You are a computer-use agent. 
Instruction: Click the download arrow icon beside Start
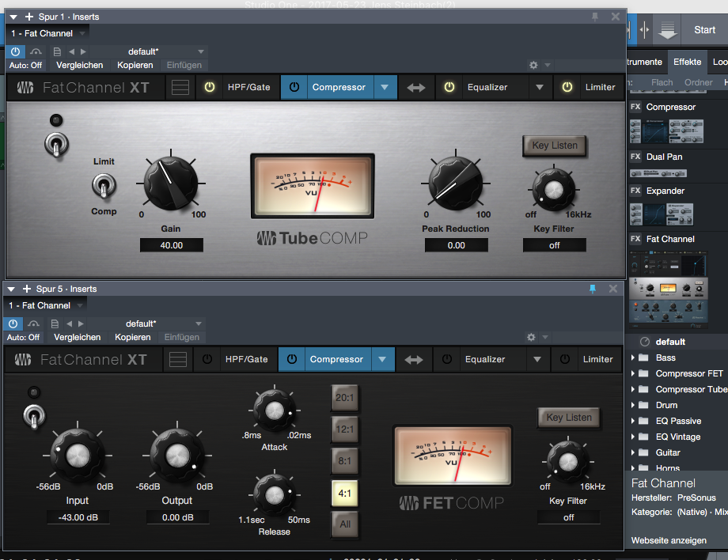tap(668, 30)
